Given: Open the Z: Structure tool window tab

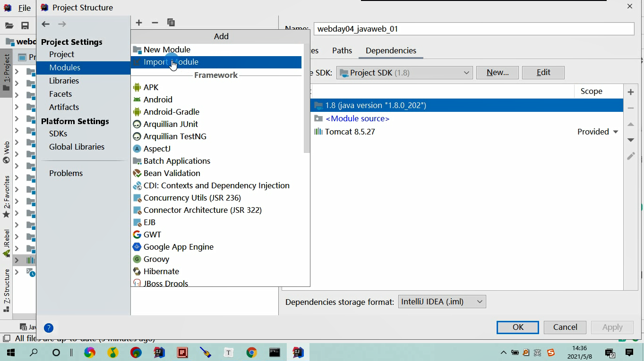Looking at the screenshot, I should click(7, 290).
